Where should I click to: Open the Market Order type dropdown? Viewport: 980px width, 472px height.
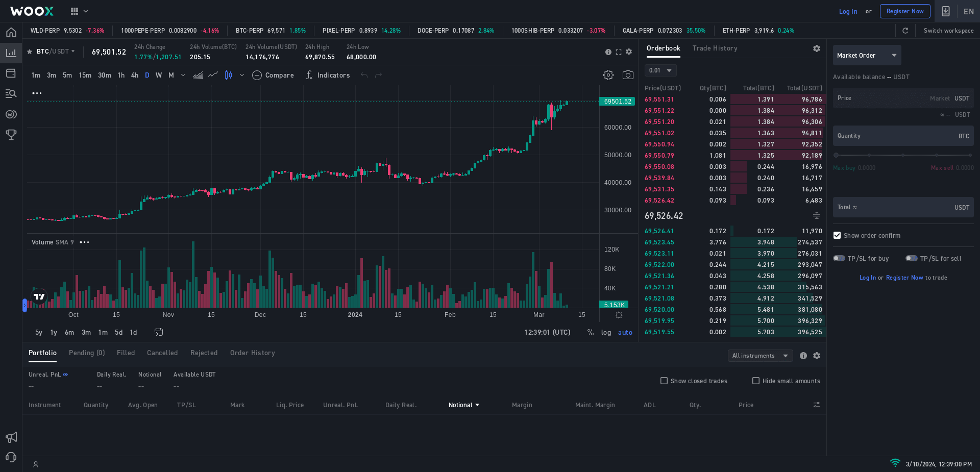(866, 55)
